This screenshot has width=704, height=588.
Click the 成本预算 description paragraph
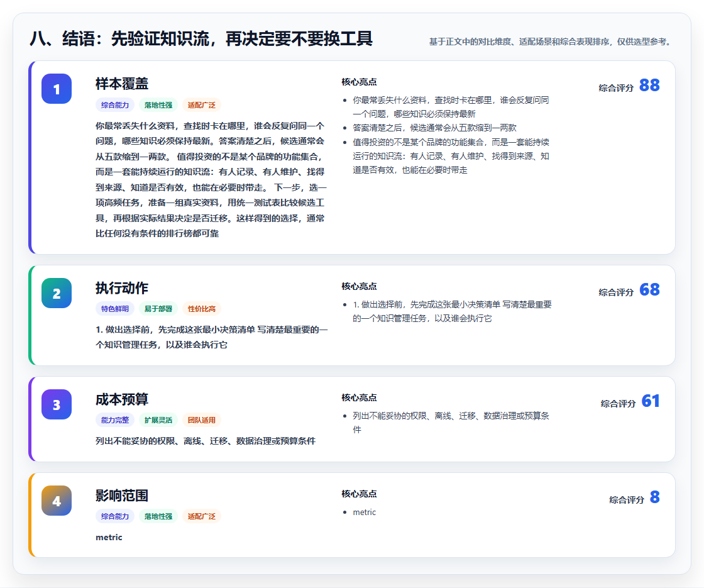pyautogui.click(x=206, y=441)
